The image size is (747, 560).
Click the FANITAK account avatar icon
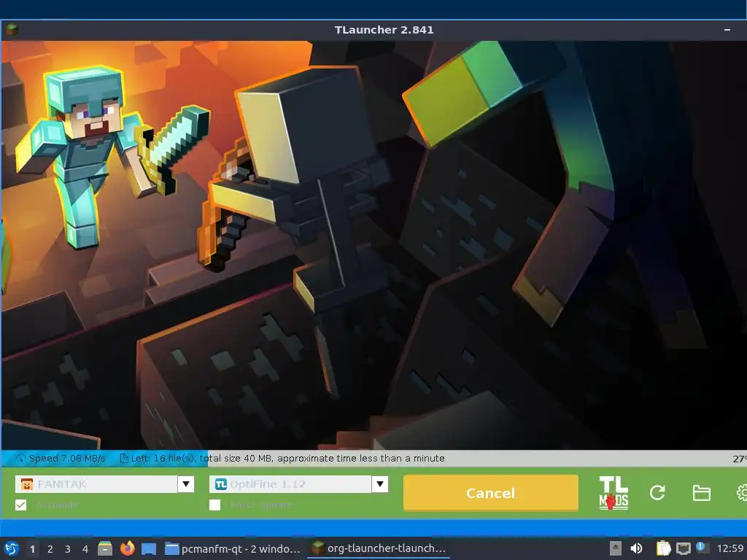tap(27, 484)
